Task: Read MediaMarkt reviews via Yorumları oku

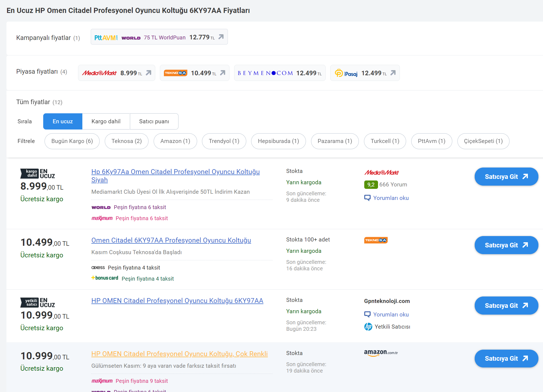Action: (x=391, y=198)
